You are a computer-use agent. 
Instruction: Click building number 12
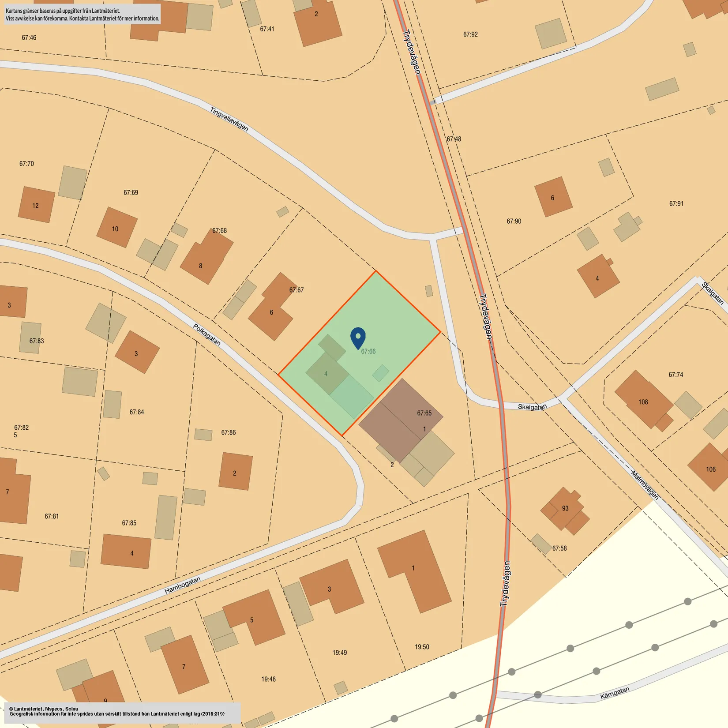[x=35, y=205]
